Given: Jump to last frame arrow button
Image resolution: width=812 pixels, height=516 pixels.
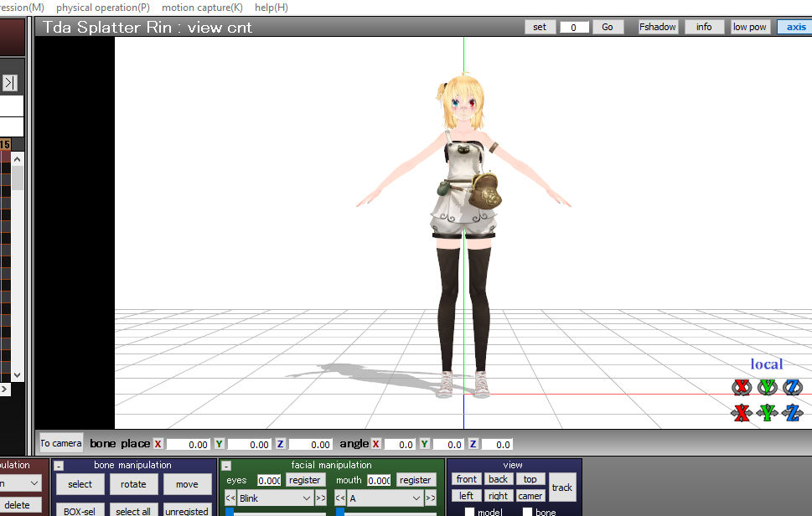Looking at the screenshot, I should tap(10, 83).
